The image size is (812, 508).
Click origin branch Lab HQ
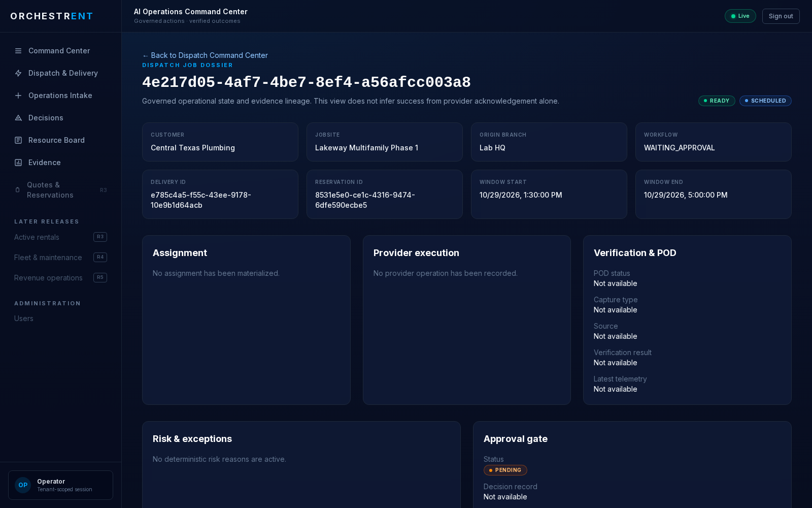click(x=492, y=148)
